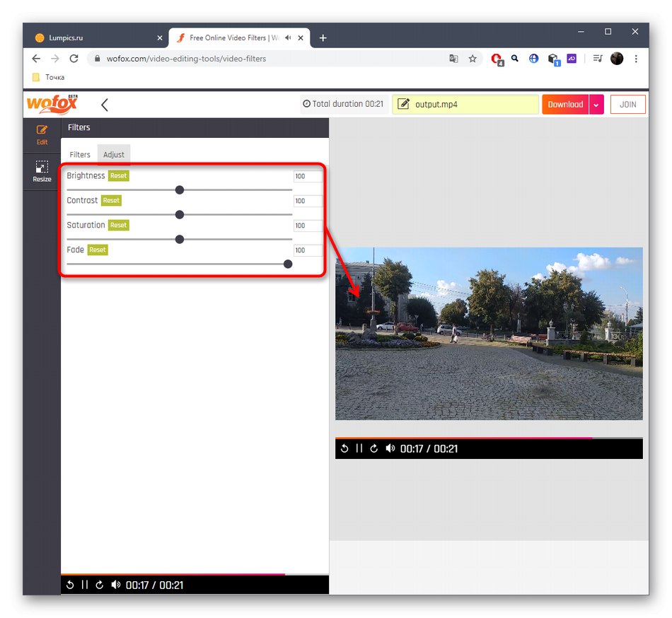The width and height of the screenshot is (672, 618).
Task: Click the pencil icon beside output.mp4
Action: point(403,104)
